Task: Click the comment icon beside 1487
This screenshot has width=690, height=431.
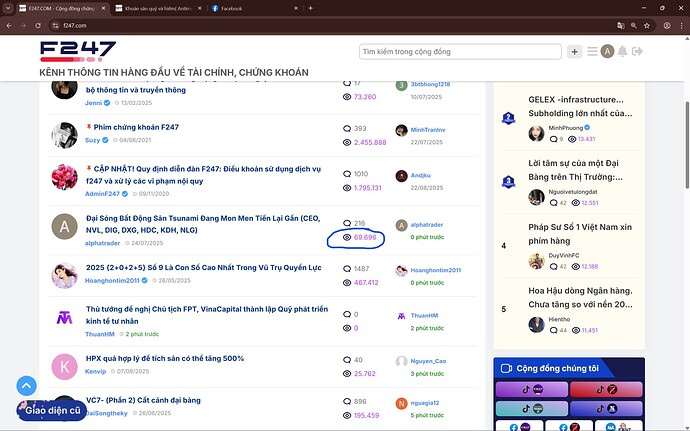Action: 347,269
